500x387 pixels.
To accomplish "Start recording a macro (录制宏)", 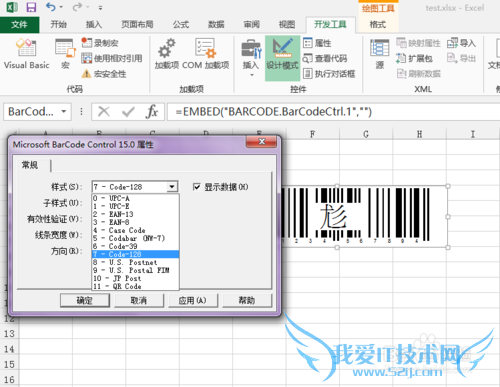I will pos(100,43).
